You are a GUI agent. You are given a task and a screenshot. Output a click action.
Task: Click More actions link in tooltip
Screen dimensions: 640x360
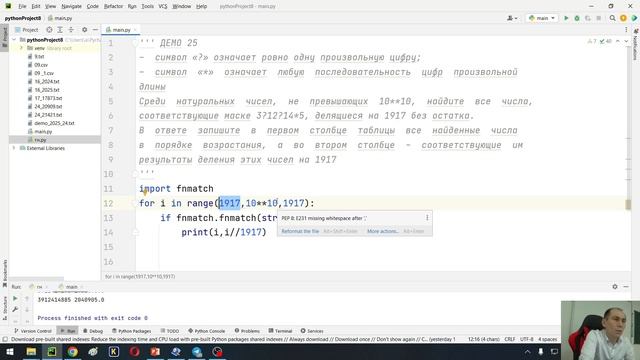point(382,231)
